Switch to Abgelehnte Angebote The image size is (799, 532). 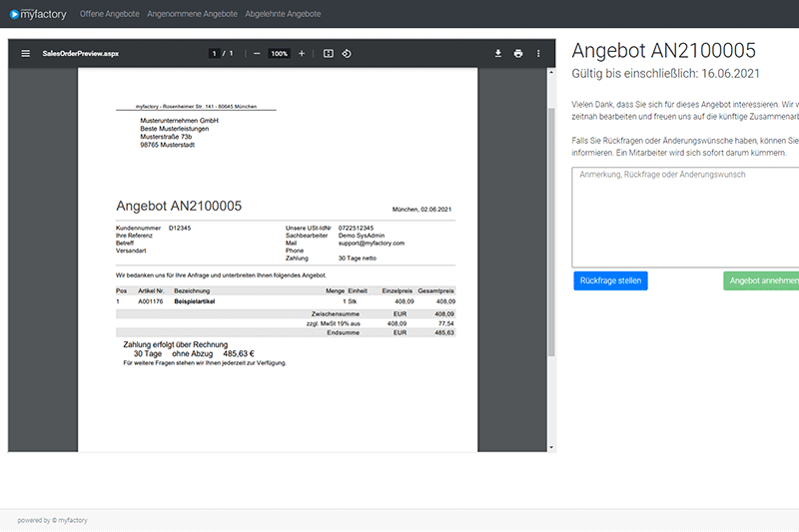point(283,14)
